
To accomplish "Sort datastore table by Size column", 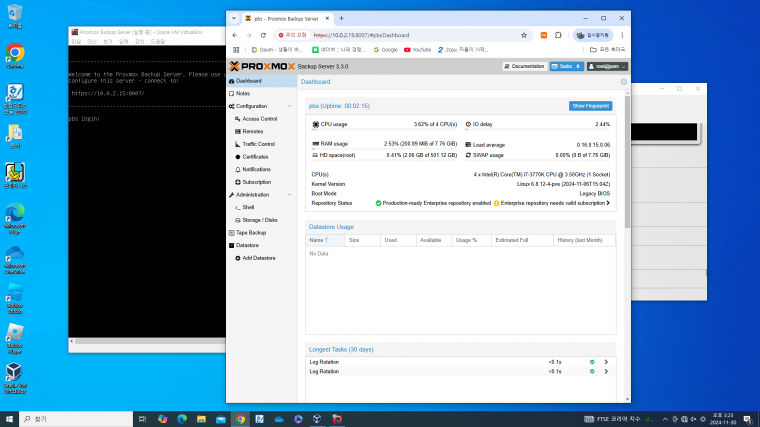I will coord(363,240).
